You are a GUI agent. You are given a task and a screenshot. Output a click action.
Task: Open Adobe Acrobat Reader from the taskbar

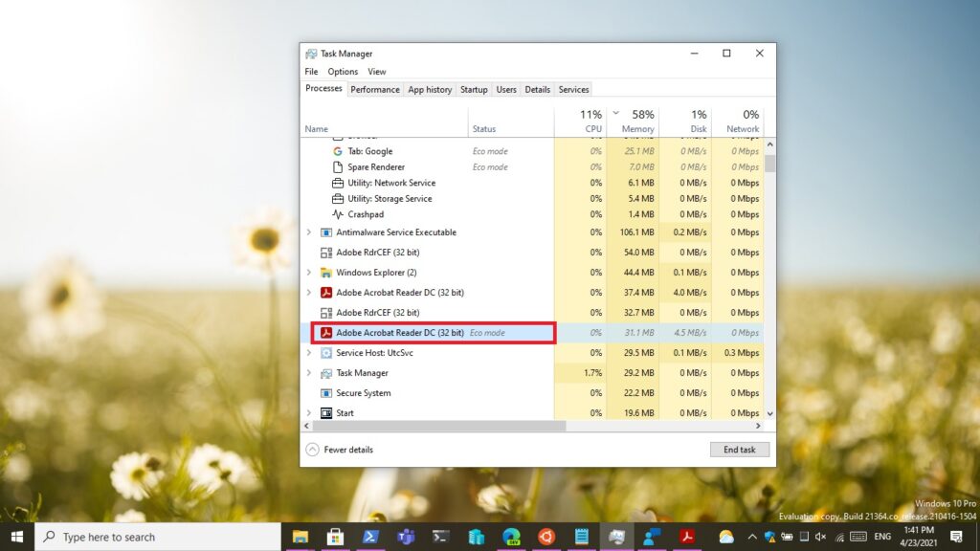[686, 537]
